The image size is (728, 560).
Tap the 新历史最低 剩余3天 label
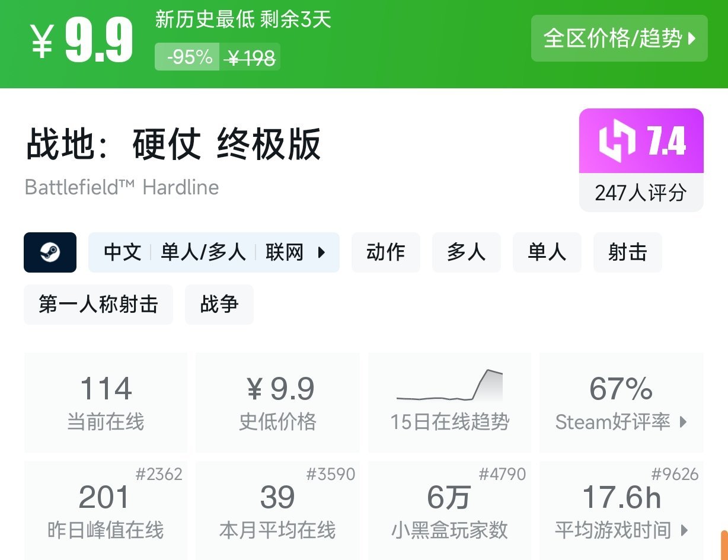tap(243, 20)
